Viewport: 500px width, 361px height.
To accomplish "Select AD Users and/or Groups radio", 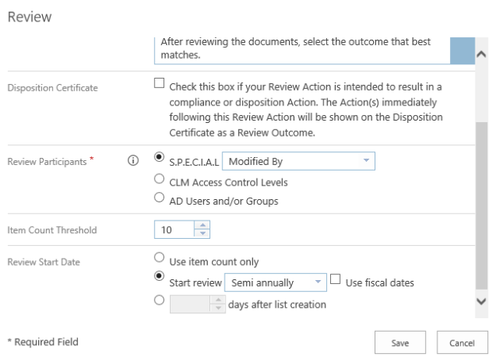I will (x=159, y=197).
